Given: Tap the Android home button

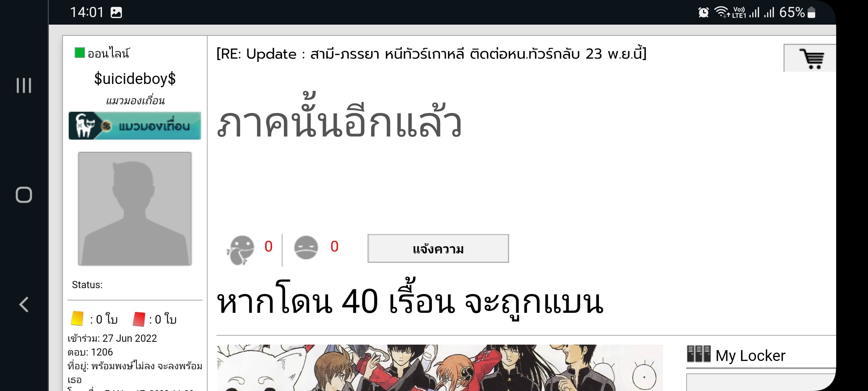Looking at the screenshot, I should (24, 195).
